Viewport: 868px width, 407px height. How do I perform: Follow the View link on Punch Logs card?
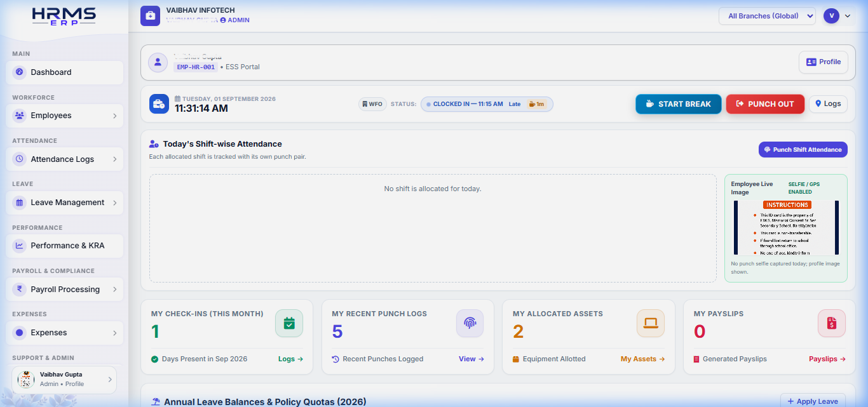(x=471, y=359)
